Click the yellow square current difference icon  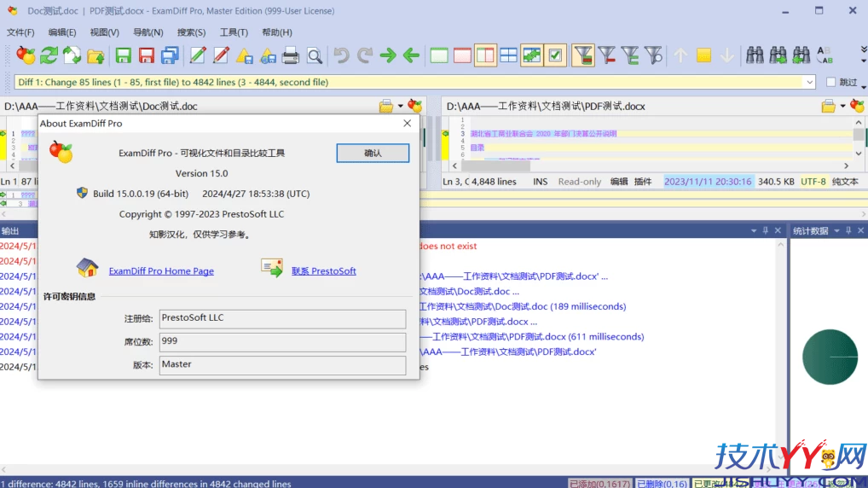(x=703, y=55)
